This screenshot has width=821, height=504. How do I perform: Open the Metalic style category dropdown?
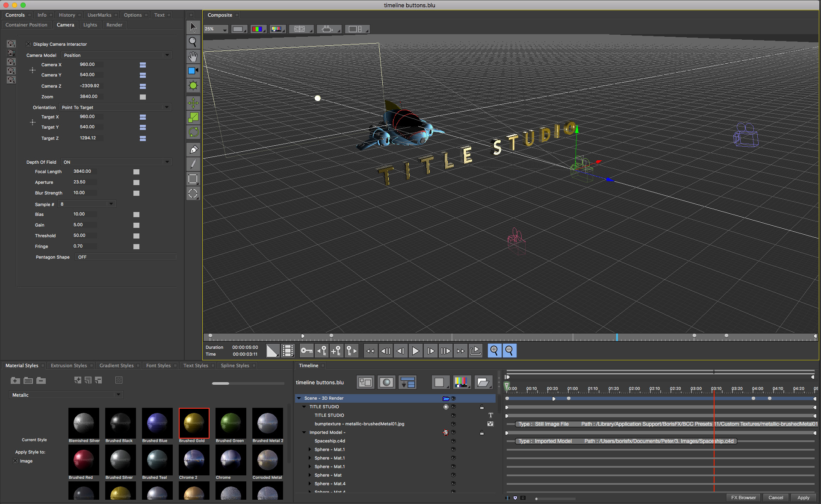(x=66, y=395)
